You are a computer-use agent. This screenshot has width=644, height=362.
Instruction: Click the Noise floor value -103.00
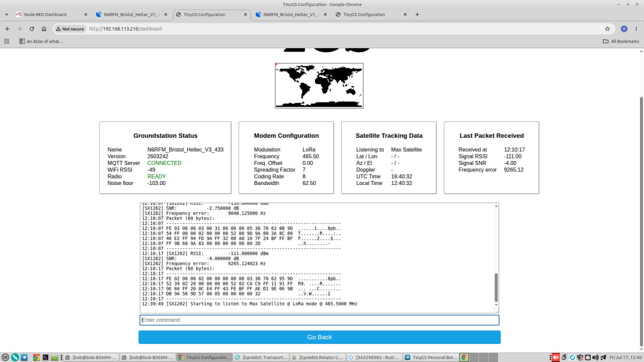click(156, 183)
